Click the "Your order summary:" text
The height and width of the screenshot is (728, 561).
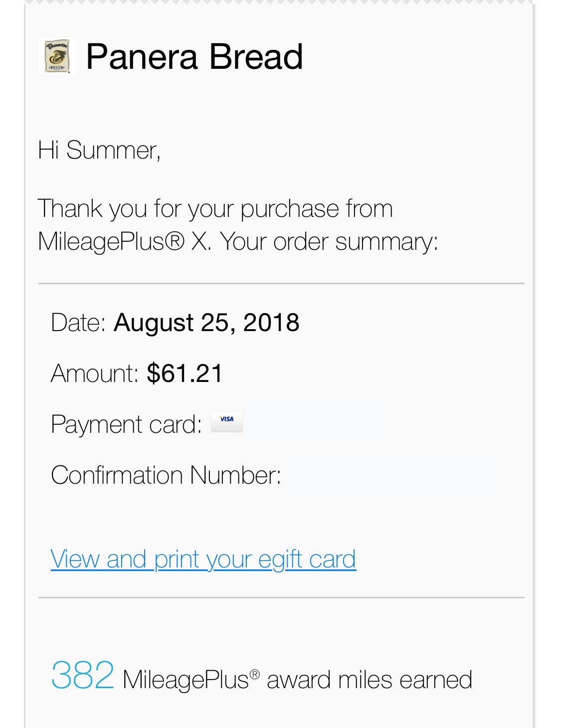click(329, 242)
